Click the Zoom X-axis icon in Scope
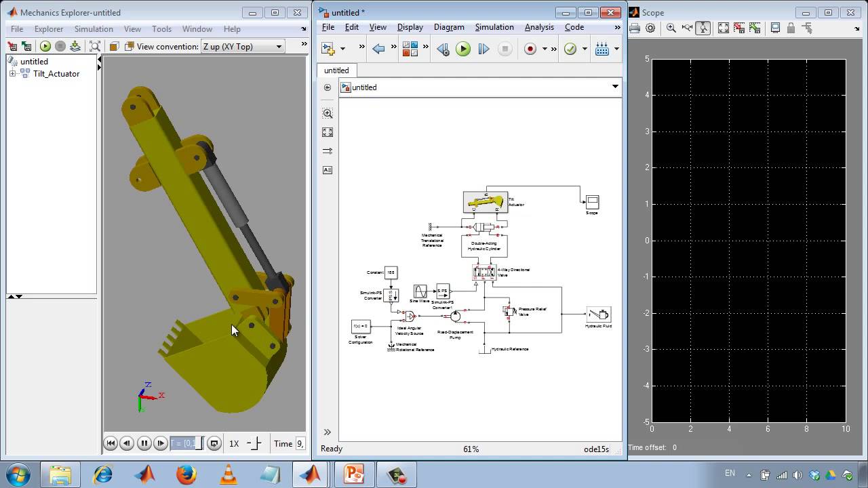The width and height of the screenshot is (868, 488). [687, 28]
